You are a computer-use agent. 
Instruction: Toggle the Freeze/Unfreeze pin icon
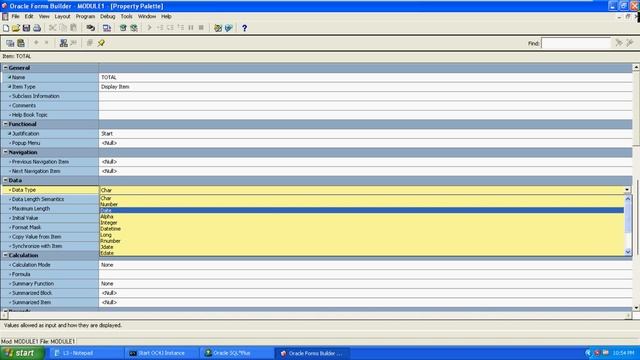[101, 43]
